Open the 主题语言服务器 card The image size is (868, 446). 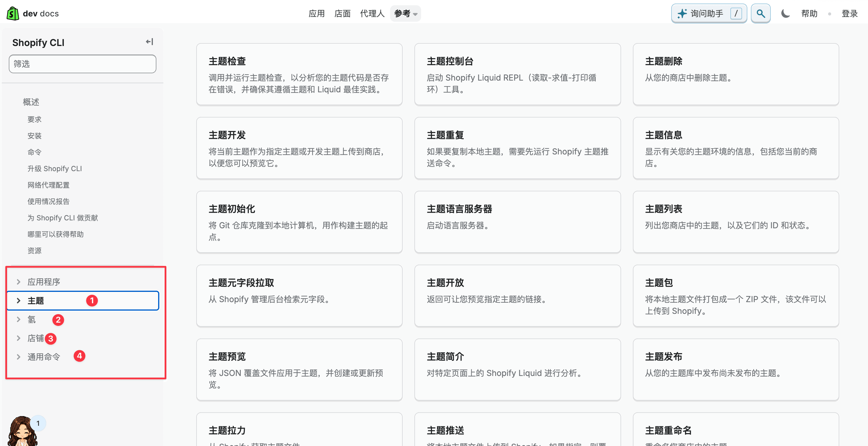[x=517, y=222]
